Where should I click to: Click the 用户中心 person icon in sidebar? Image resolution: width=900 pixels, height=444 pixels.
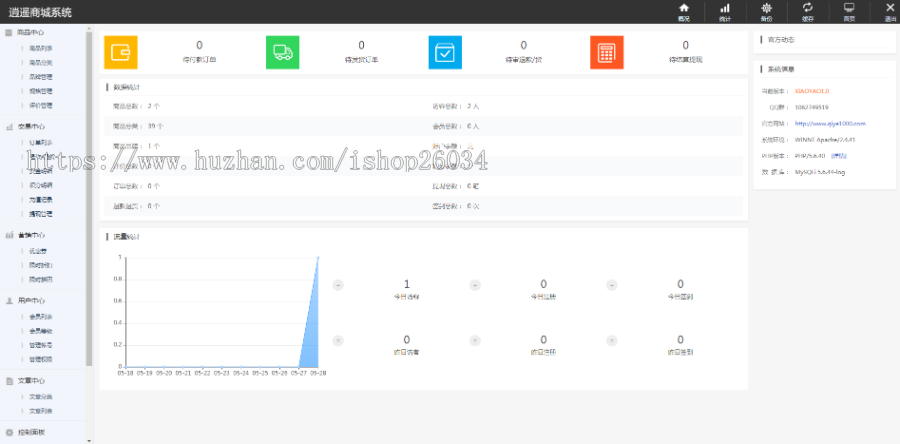click(9, 301)
